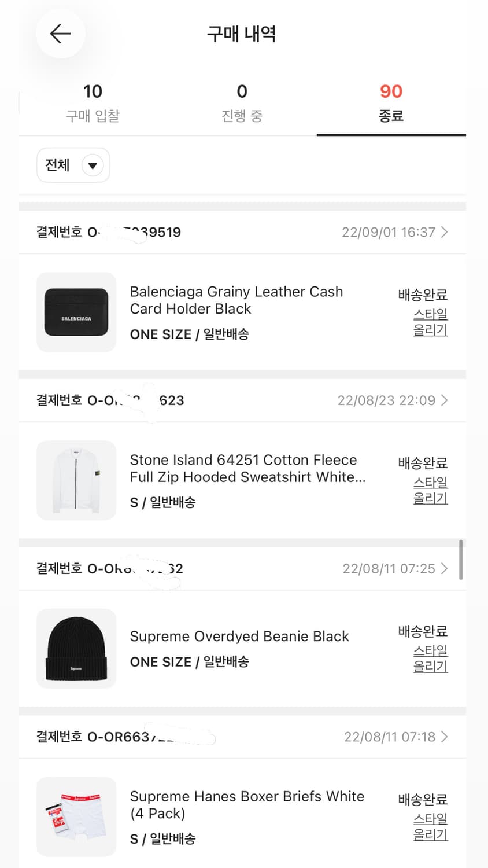Click 스타일 올리기 for Supreme Hanes Boxer Briefs

430,827
